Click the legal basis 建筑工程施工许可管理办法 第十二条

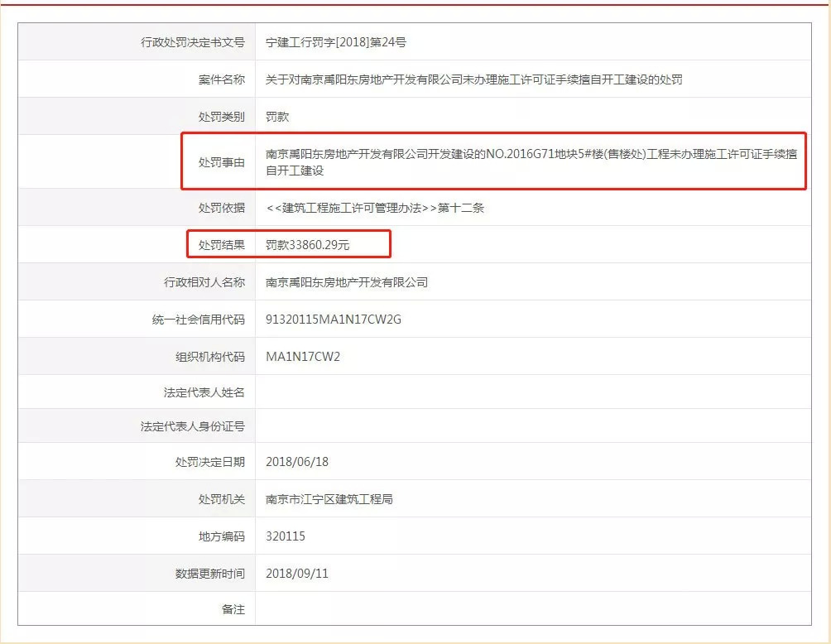[x=375, y=208]
